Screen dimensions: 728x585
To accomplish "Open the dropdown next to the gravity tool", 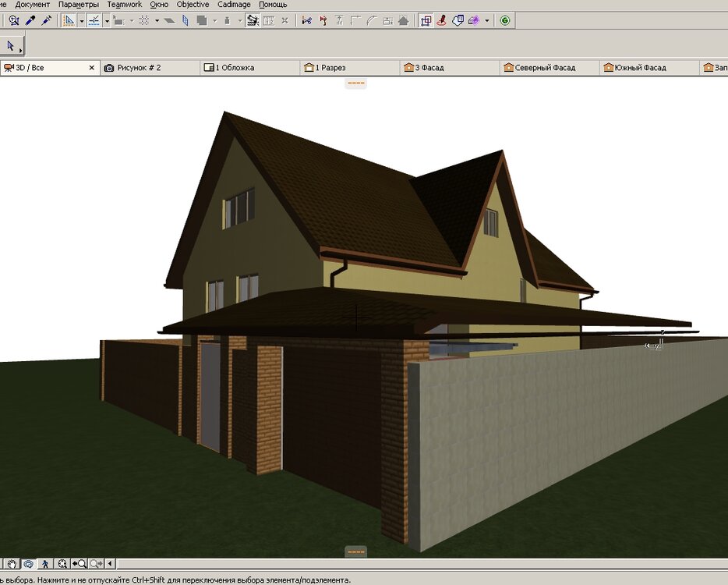I will [239, 21].
